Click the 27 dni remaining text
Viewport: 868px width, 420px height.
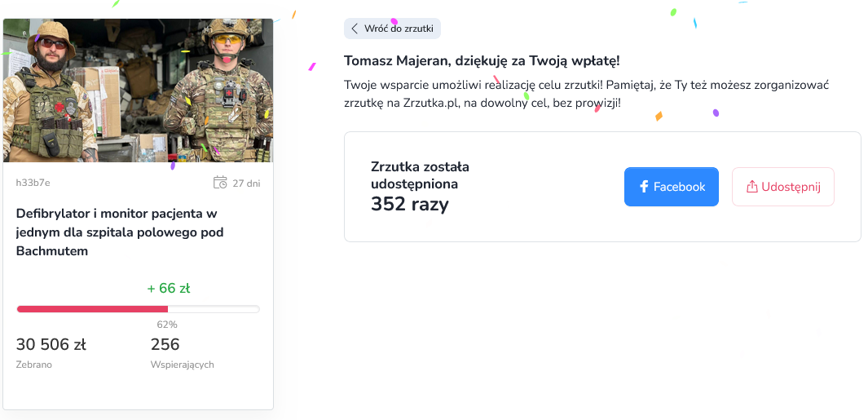246,183
